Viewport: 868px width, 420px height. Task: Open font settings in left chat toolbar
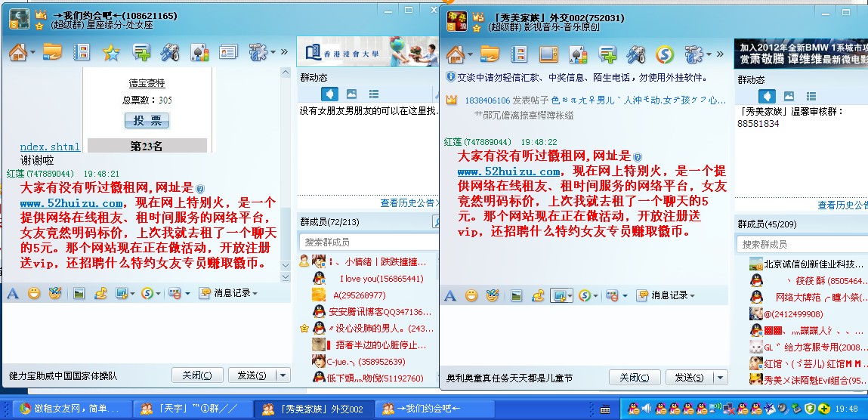(12, 293)
